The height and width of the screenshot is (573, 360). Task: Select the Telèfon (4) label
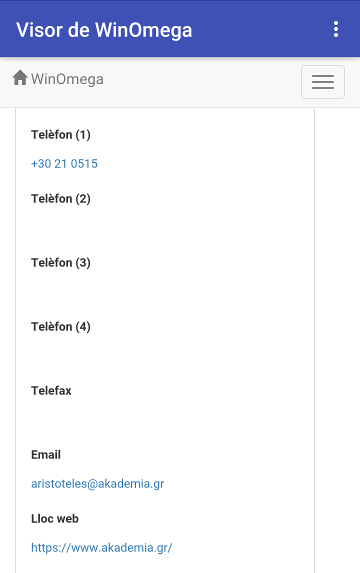[x=61, y=327]
